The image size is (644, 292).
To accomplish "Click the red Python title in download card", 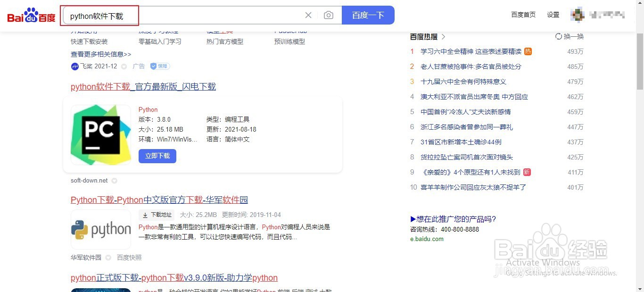I will click(x=148, y=109).
